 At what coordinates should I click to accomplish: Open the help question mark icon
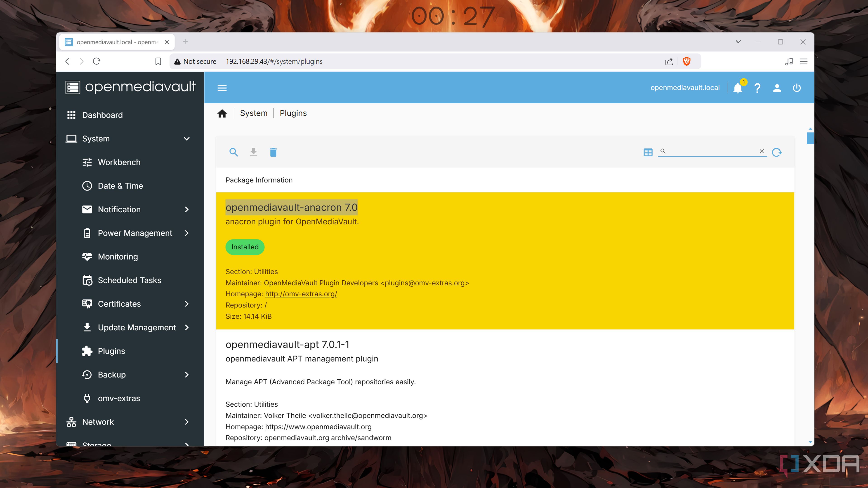pyautogui.click(x=757, y=88)
